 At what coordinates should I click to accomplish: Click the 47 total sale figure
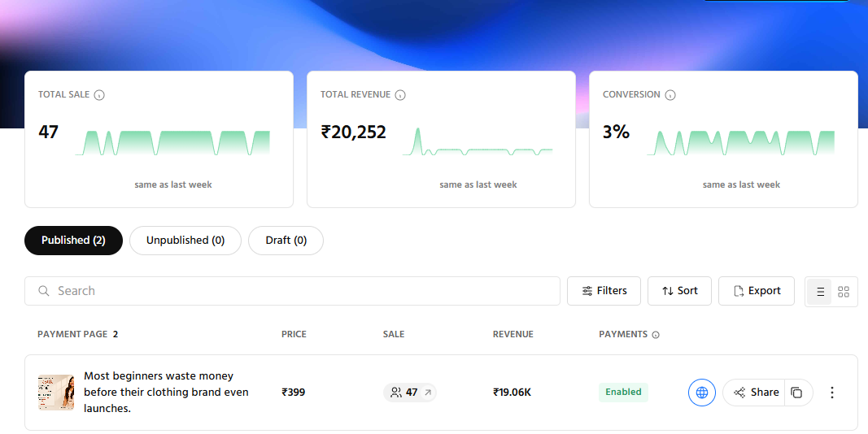48,132
